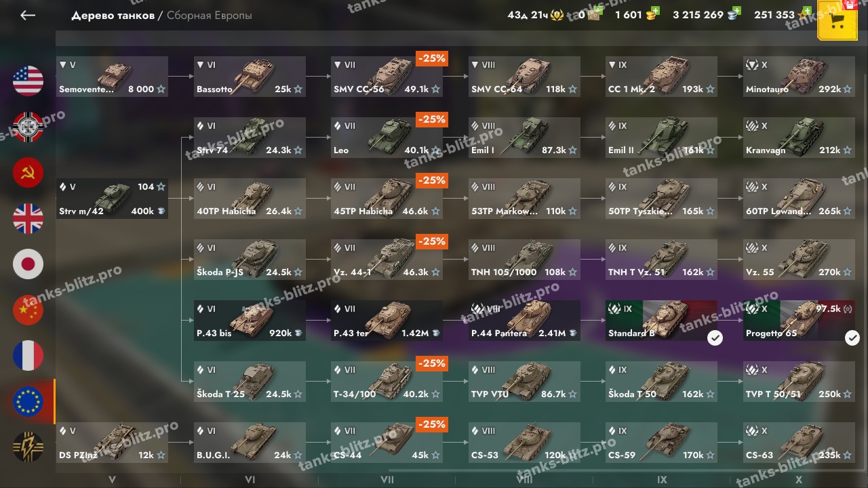This screenshot has width=868, height=488.
Task: Open the Strv m/42 tank card
Action: pyautogui.click(x=112, y=199)
